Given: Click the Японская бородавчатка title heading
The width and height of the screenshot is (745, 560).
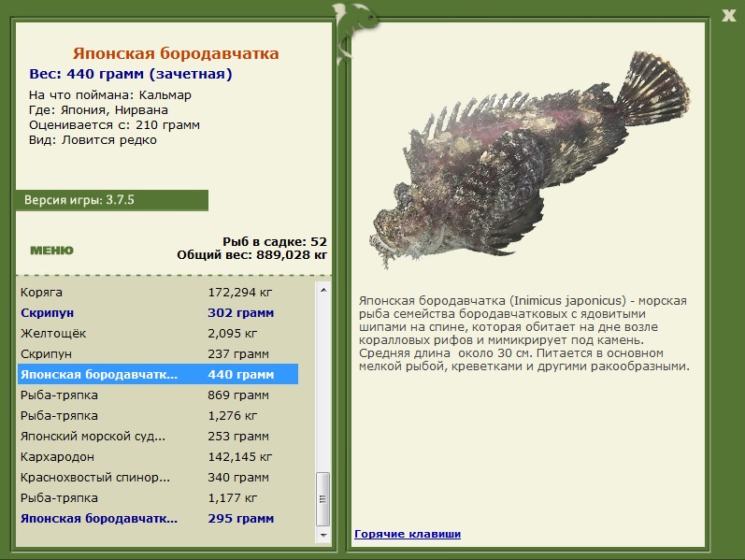Looking at the screenshot, I should [x=176, y=53].
